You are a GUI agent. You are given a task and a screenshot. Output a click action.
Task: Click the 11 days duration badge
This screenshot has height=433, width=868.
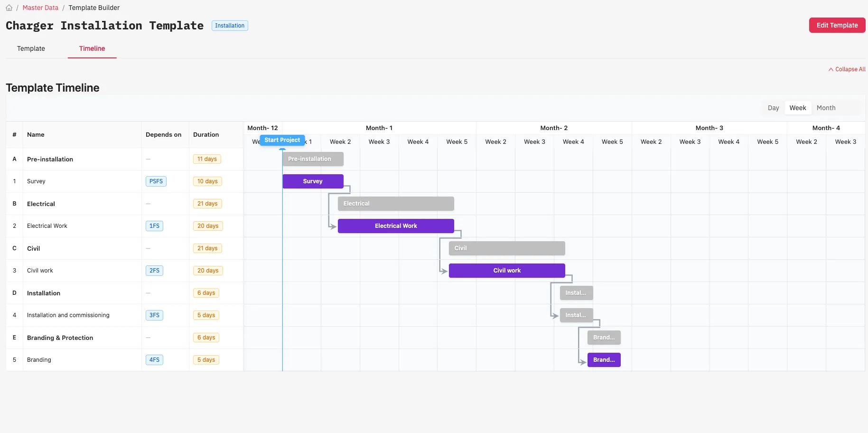[207, 159]
